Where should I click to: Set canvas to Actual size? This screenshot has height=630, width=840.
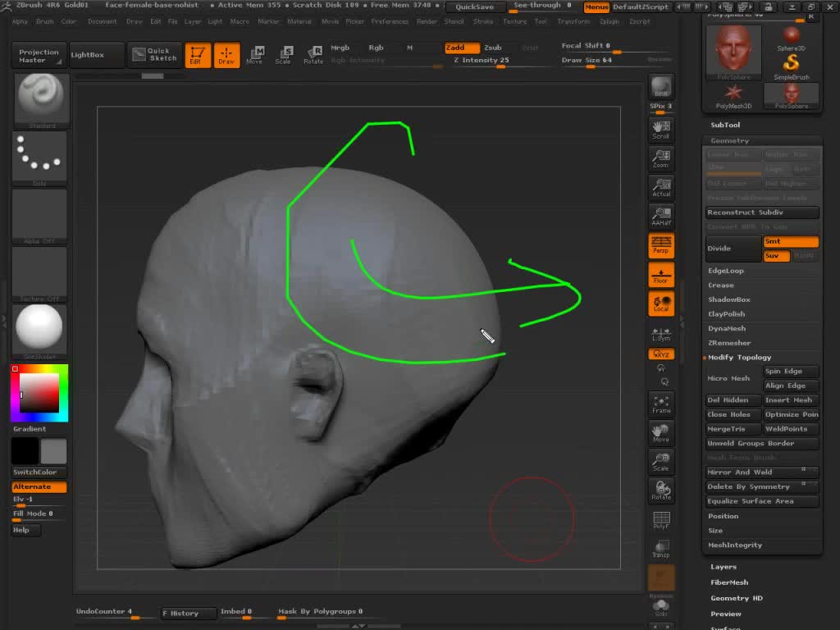(661, 188)
